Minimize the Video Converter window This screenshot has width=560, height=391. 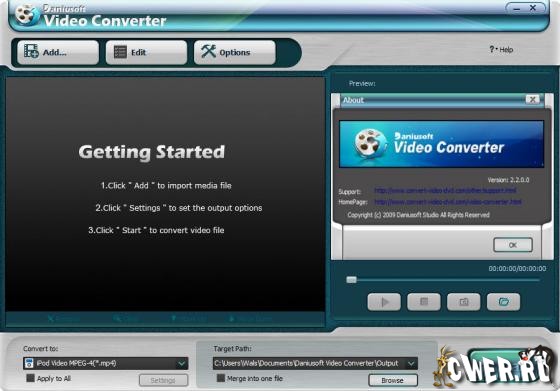coord(517,9)
